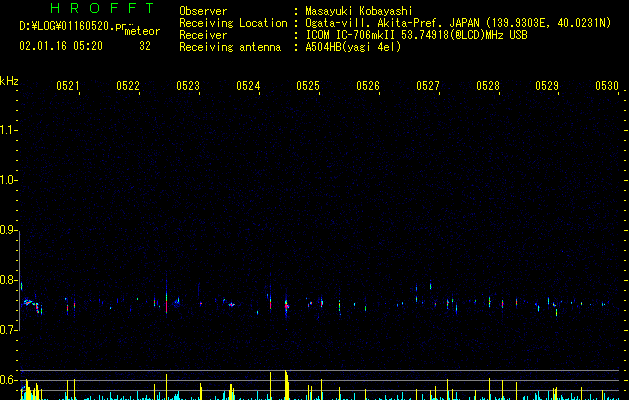Click the tallest yellow intensity spike near 0525
The image size is (629, 400).
(286, 385)
